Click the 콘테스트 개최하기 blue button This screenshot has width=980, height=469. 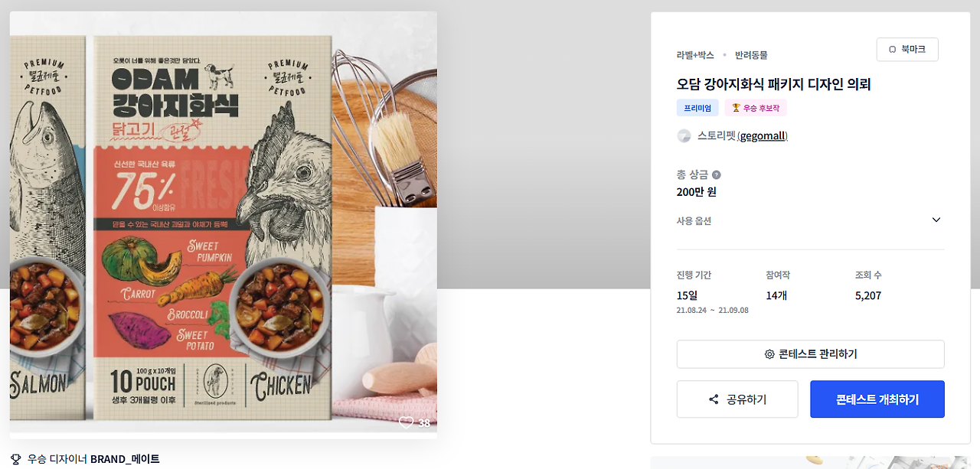tap(877, 399)
